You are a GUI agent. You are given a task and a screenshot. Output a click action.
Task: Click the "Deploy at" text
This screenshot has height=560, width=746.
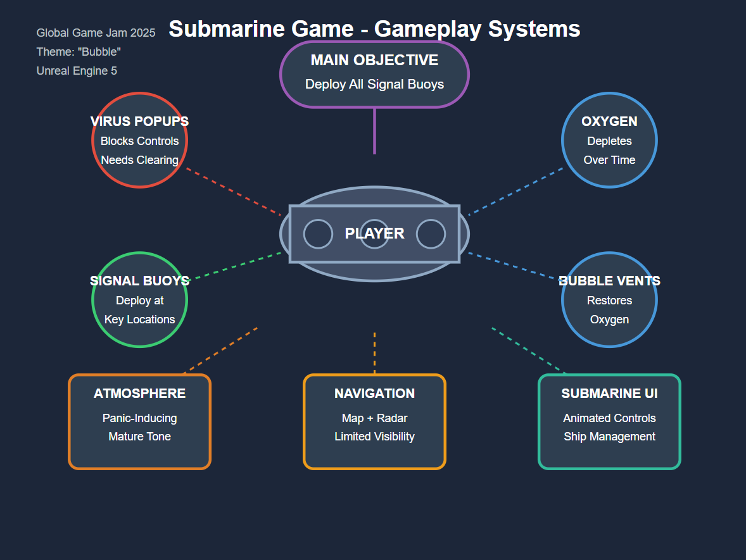click(x=139, y=301)
